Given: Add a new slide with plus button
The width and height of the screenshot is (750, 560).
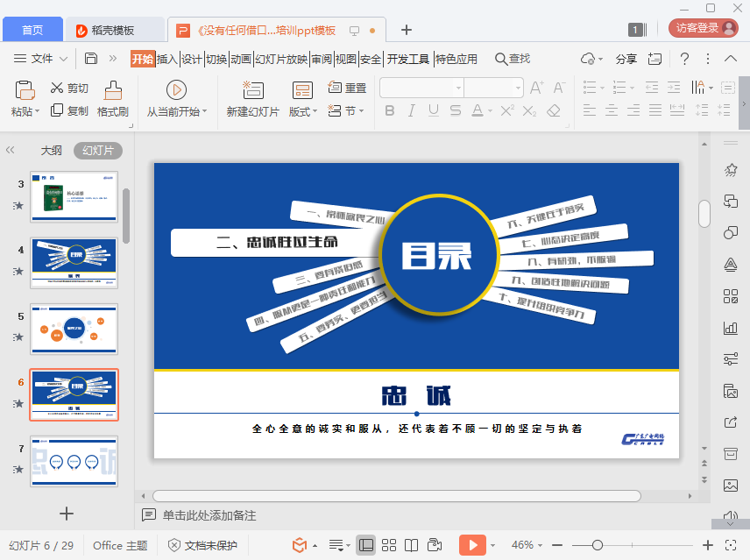Looking at the screenshot, I should coord(67,514).
